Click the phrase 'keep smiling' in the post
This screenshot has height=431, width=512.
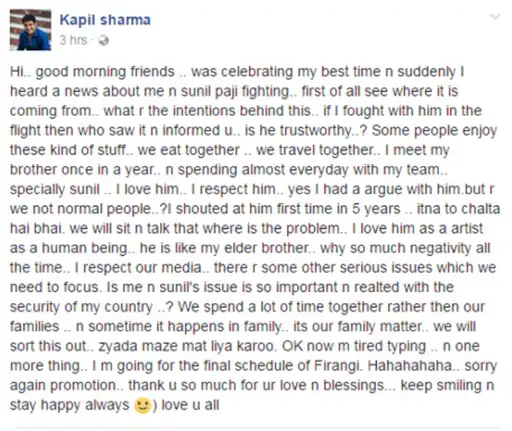coord(441,386)
